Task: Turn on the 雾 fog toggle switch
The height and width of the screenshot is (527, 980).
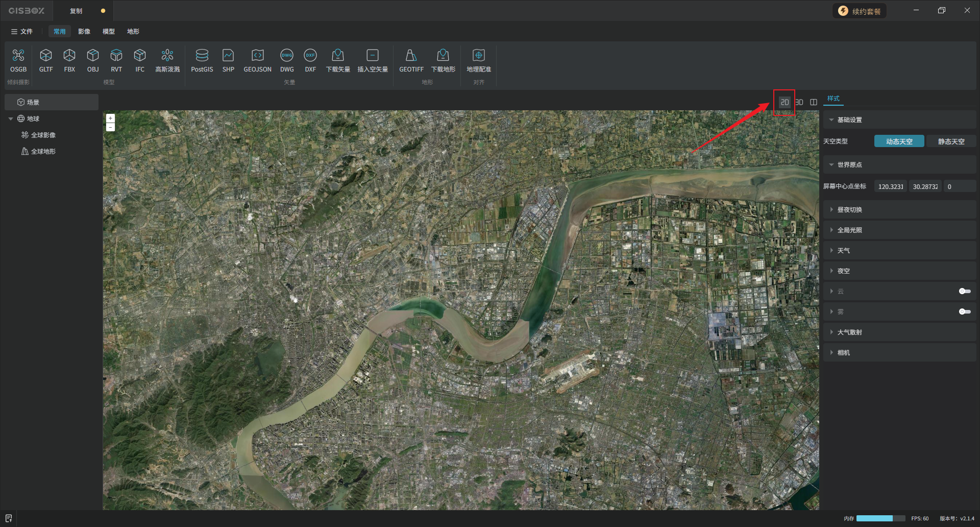Action: pyautogui.click(x=964, y=312)
